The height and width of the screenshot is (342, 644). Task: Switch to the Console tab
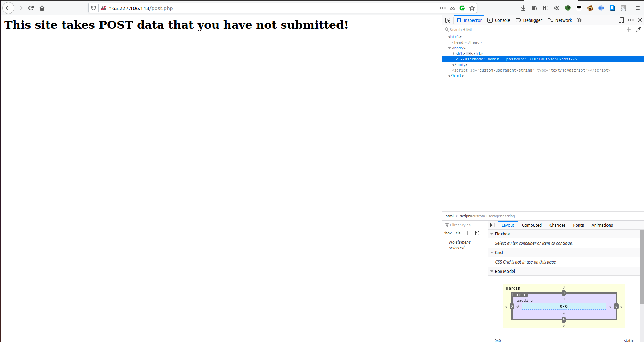(499, 20)
